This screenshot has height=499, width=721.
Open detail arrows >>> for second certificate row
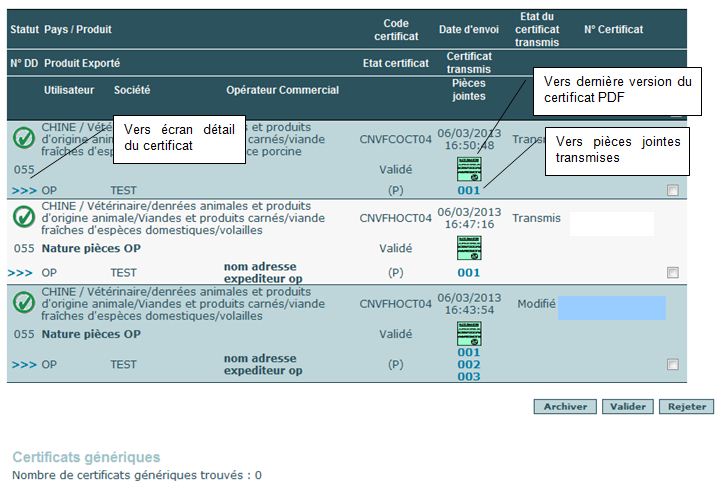coord(20,273)
